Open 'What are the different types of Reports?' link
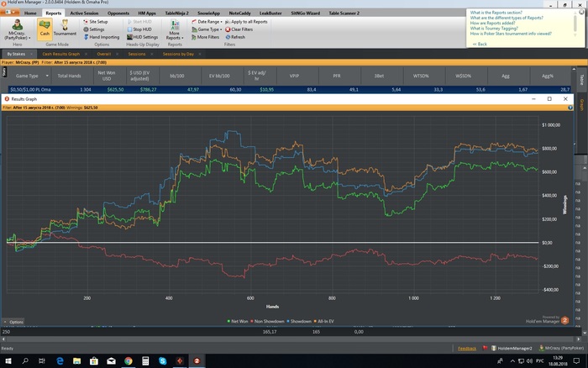588x368 pixels. [507, 18]
